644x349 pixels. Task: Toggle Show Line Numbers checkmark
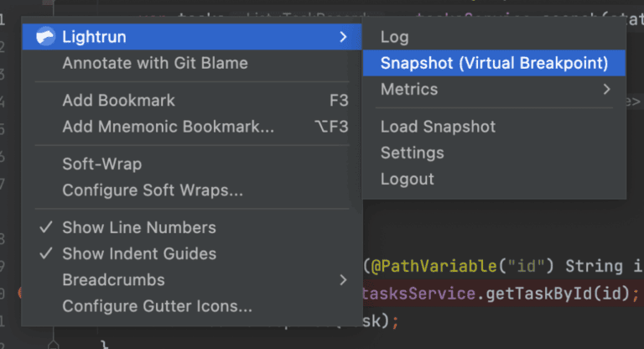[x=46, y=227]
